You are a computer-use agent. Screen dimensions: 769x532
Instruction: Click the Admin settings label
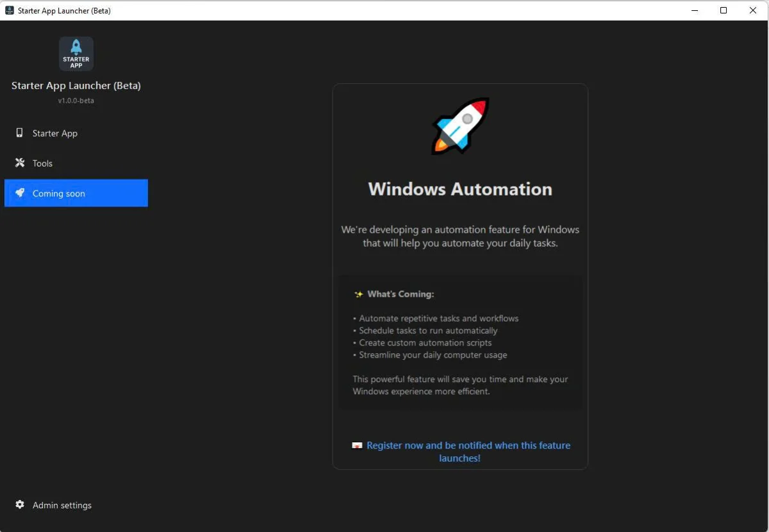(x=62, y=505)
